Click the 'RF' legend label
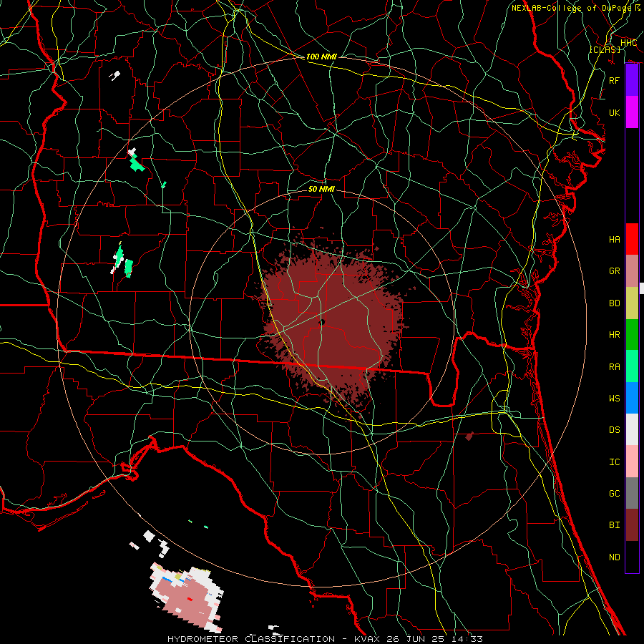 point(614,80)
